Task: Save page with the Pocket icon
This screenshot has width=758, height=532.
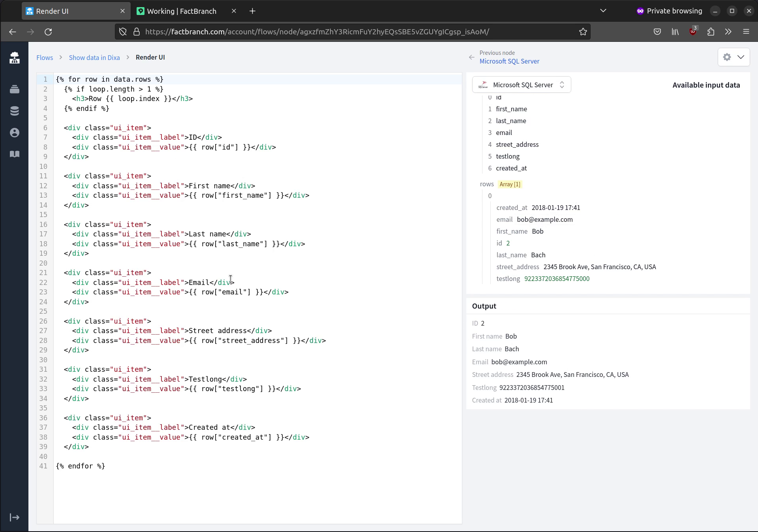Action: click(657, 32)
